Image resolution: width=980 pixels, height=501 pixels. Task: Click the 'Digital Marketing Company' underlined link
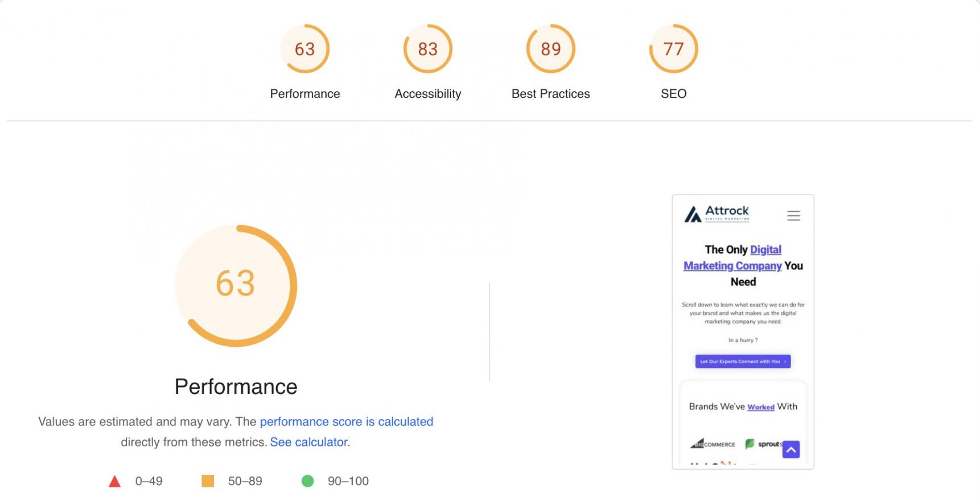pyautogui.click(x=733, y=265)
